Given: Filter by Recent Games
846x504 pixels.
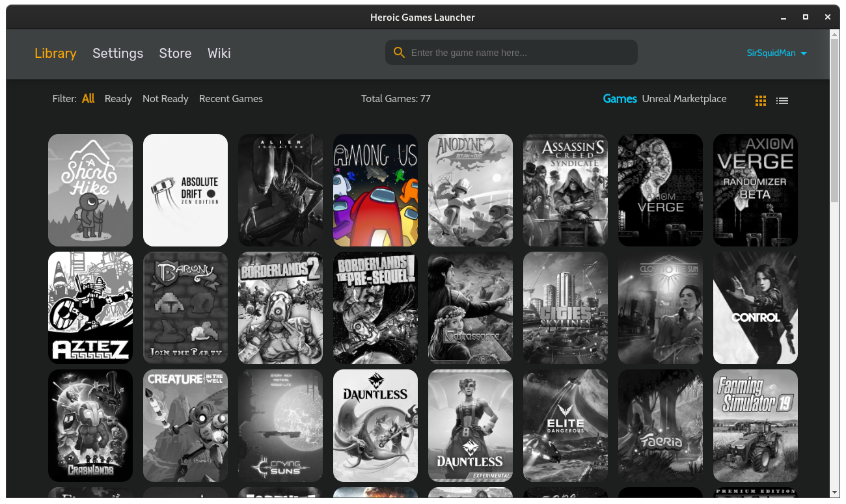Looking at the screenshot, I should 231,99.
